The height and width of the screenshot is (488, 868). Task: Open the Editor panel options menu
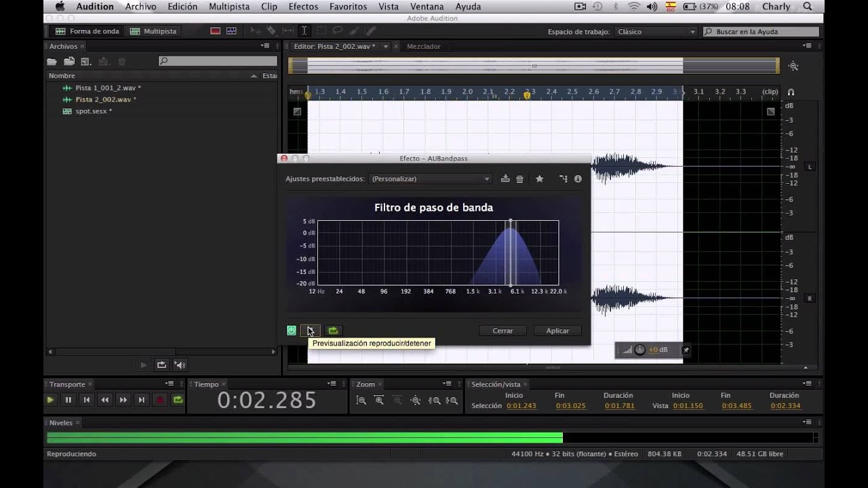pos(807,46)
